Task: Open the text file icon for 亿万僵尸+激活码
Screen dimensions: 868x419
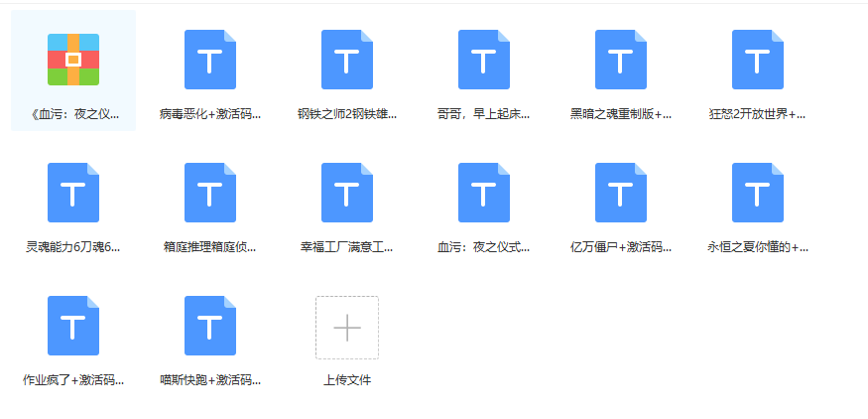Action: pyautogui.click(x=621, y=193)
